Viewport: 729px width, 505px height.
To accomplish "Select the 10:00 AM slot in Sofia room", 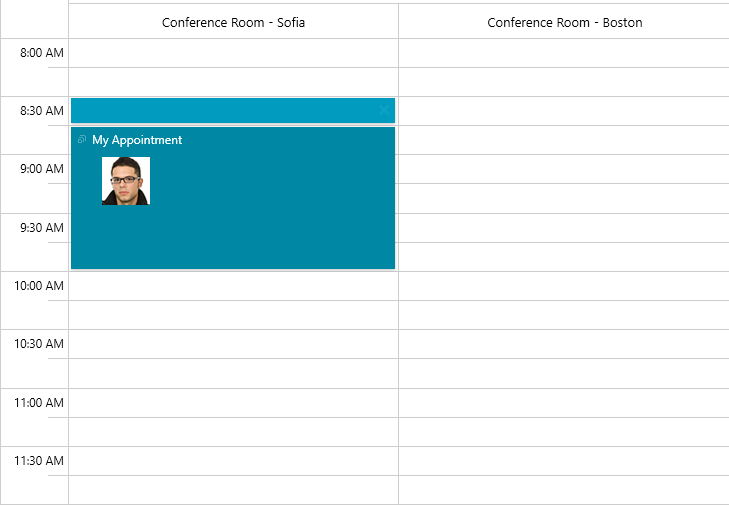I will [x=233, y=286].
